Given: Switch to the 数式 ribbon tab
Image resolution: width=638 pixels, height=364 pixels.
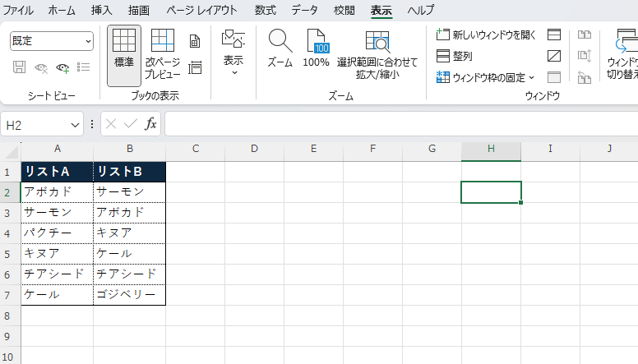Looking at the screenshot, I should (x=265, y=11).
